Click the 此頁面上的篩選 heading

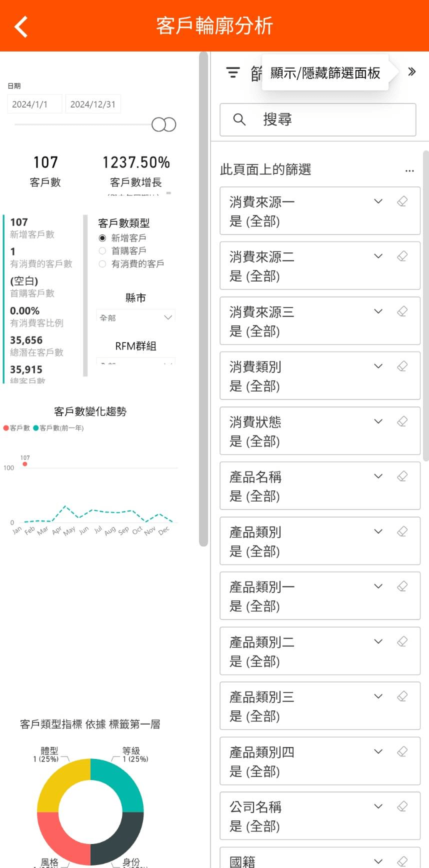(x=265, y=169)
